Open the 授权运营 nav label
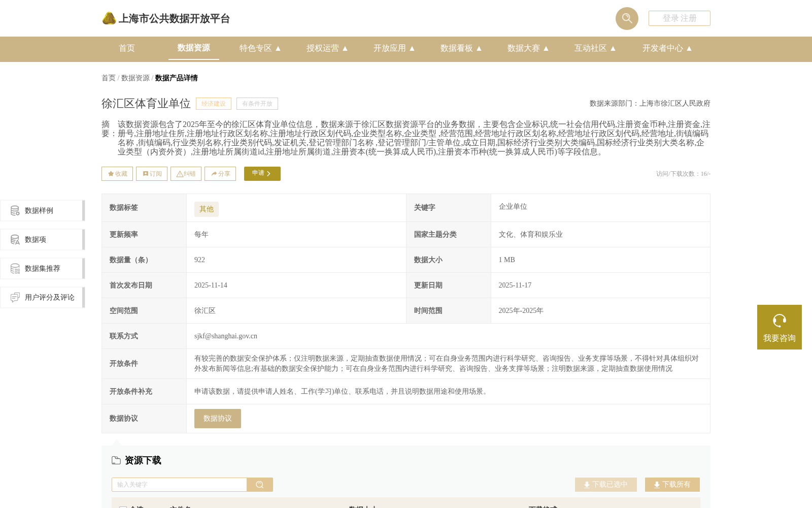The image size is (812, 508). 323,48
